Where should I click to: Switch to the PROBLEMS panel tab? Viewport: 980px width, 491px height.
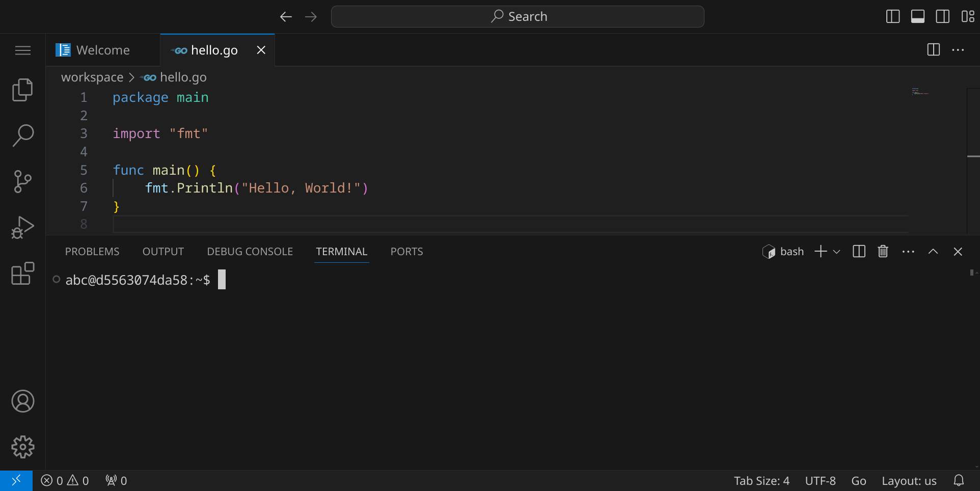click(92, 252)
